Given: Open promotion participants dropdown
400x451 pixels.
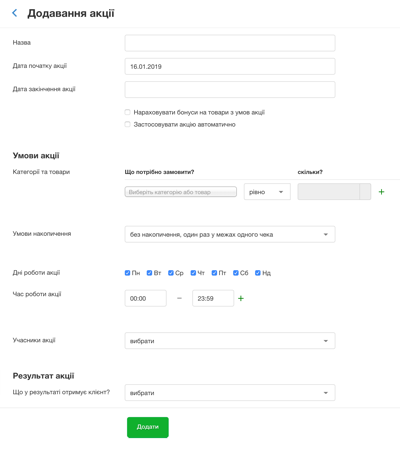Looking at the screenshot, I should click(230, 341).
